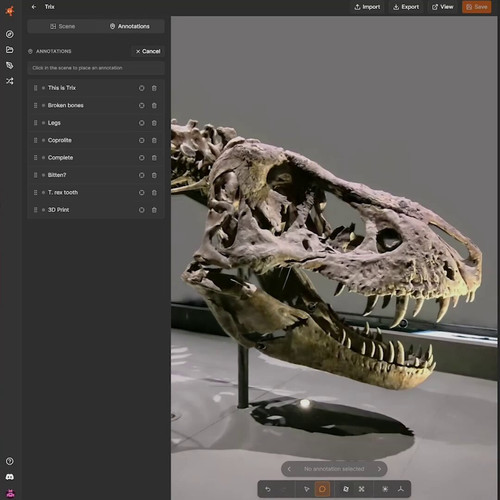Viewport: 500px width, 500px height.
Task: Toggle the dot beside Legs annotation
Action: click(43, 123)
